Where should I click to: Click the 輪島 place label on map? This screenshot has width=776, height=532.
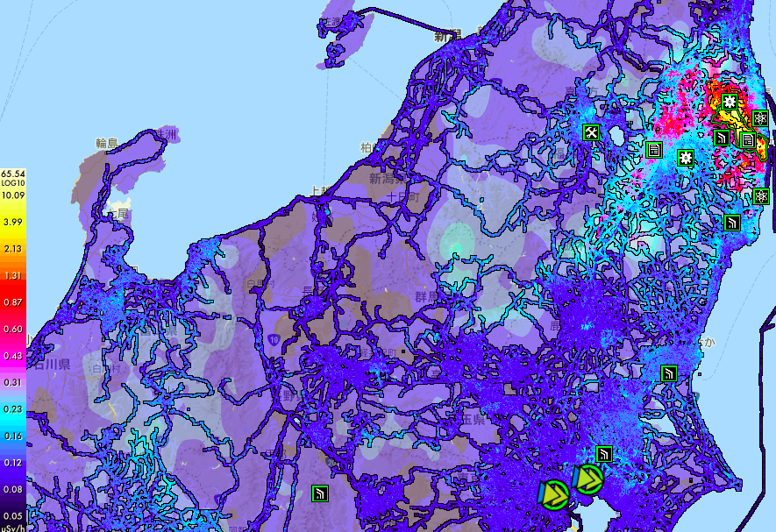(x=108, y=142)
